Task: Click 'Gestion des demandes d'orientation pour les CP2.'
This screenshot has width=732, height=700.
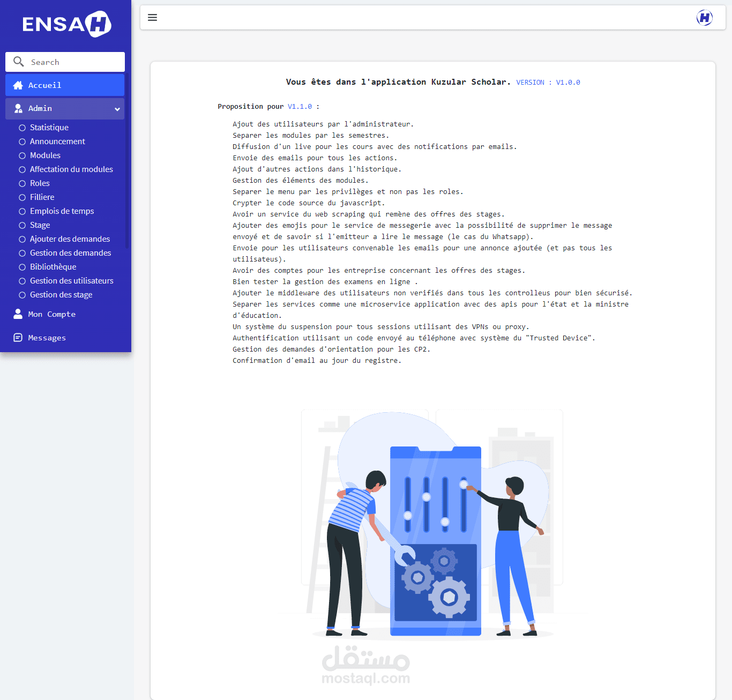Action: point(331,349)
